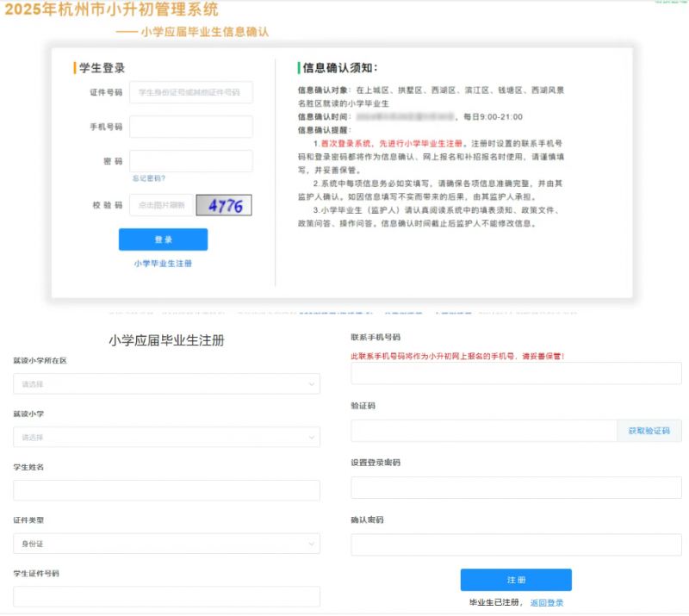Image resolution: width=689 pixels, height=616 pixels.
Task: Open the 小学毕业生注册 link
Action: pos(163,264)
